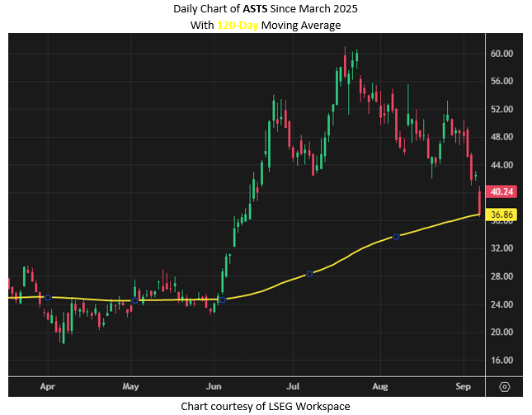Image resolution: width=532 pixels, height=415 pixels.
Task: Select the 16.00 price axis label
Action: (501, 360)
